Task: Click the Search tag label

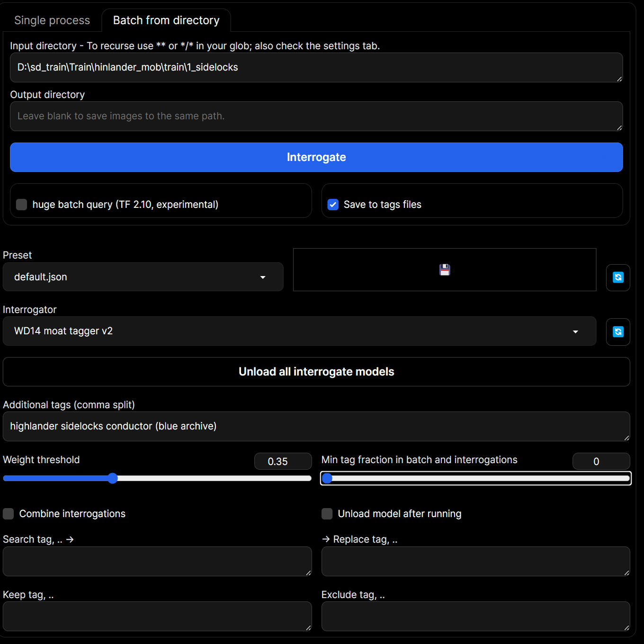Action: click(38, 539)
